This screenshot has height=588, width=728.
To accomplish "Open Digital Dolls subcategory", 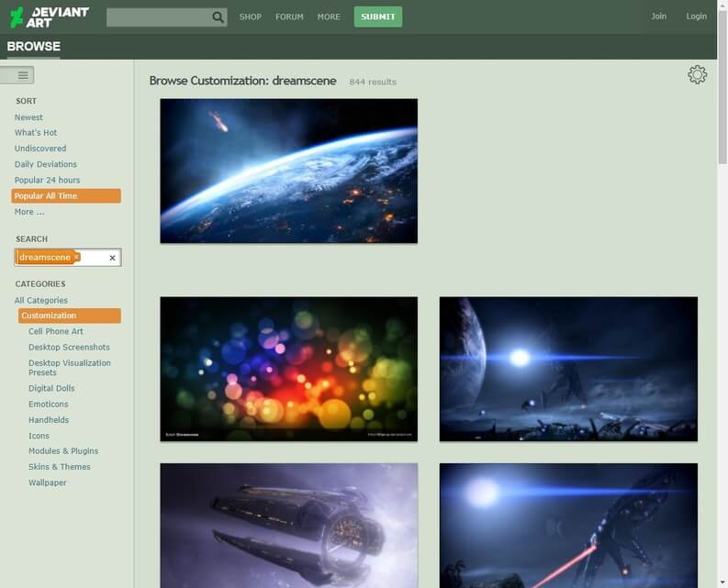I will 51,388.
